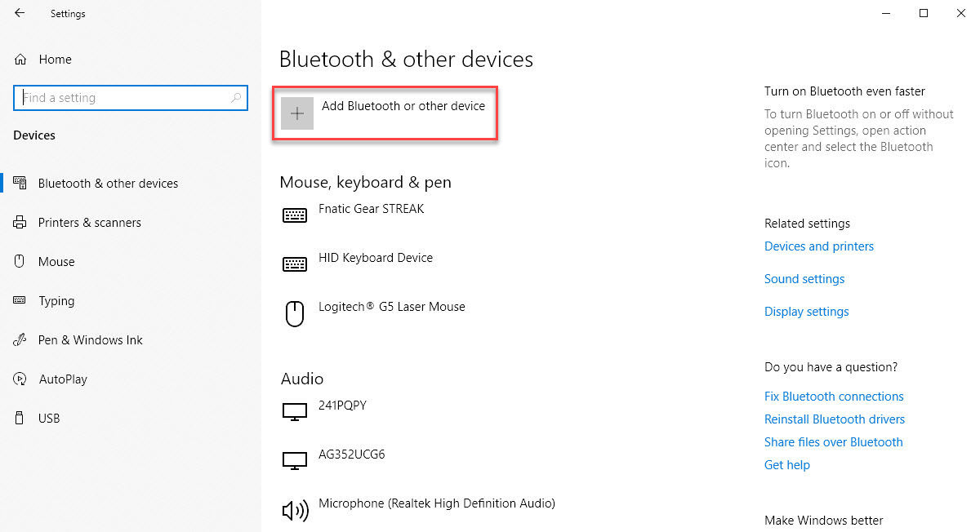Select the AG352UCG6 audio device
Screen dimensions: 980x532
351,454
